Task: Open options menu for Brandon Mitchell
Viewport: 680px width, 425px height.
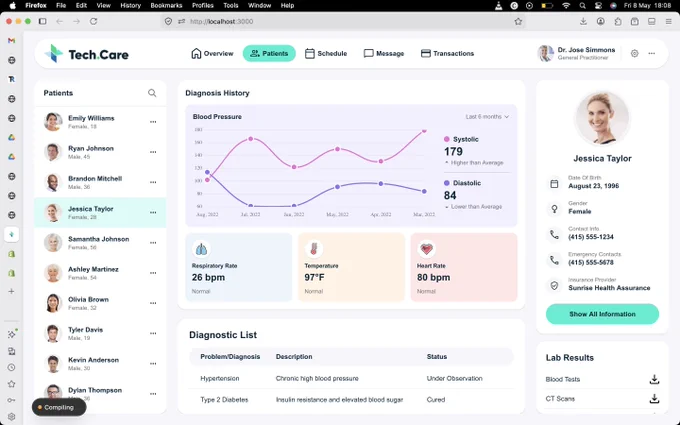Action: click(x=153, y=182)
